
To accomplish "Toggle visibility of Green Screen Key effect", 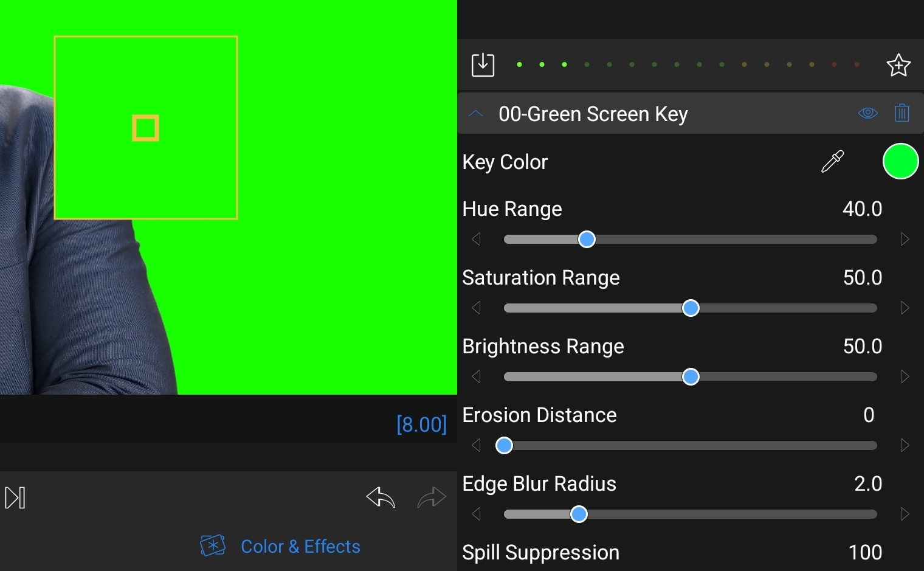I will [867, 113].
